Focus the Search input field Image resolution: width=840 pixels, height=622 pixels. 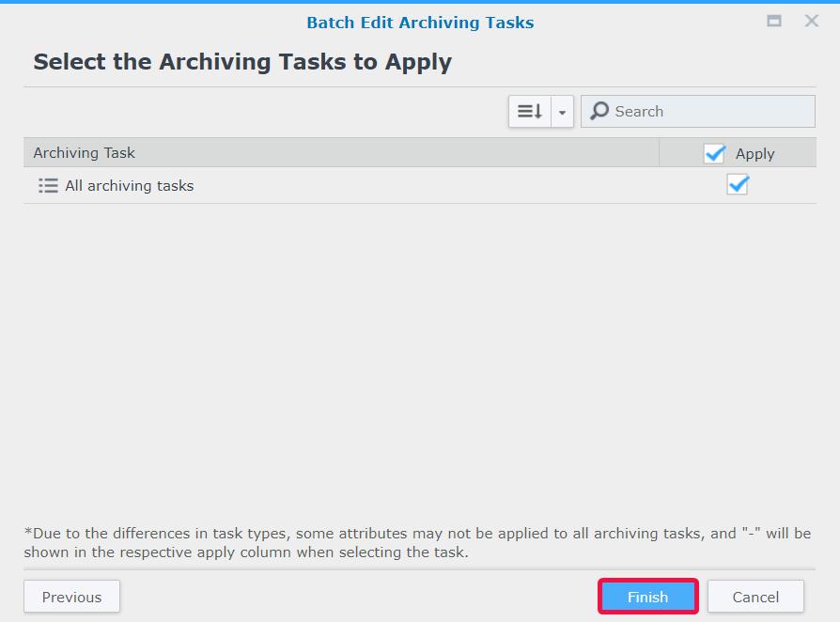click(698, 112)
